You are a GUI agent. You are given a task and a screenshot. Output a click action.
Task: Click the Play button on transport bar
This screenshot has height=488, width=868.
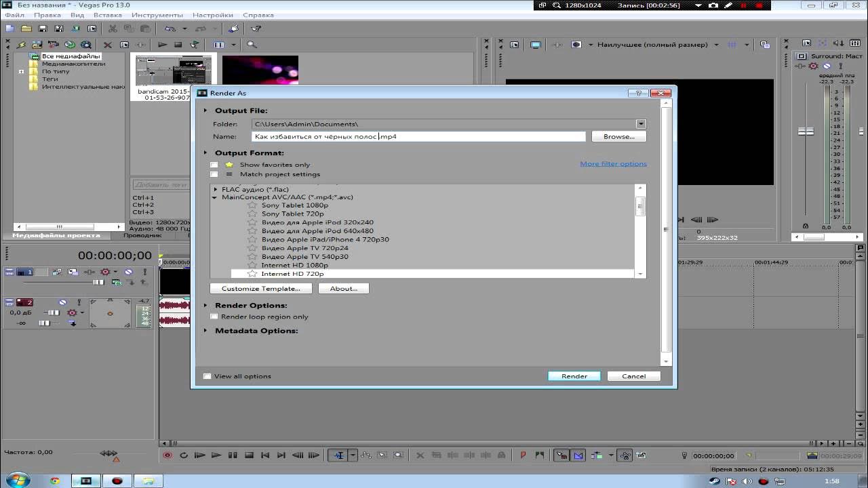tap(216, 455)
